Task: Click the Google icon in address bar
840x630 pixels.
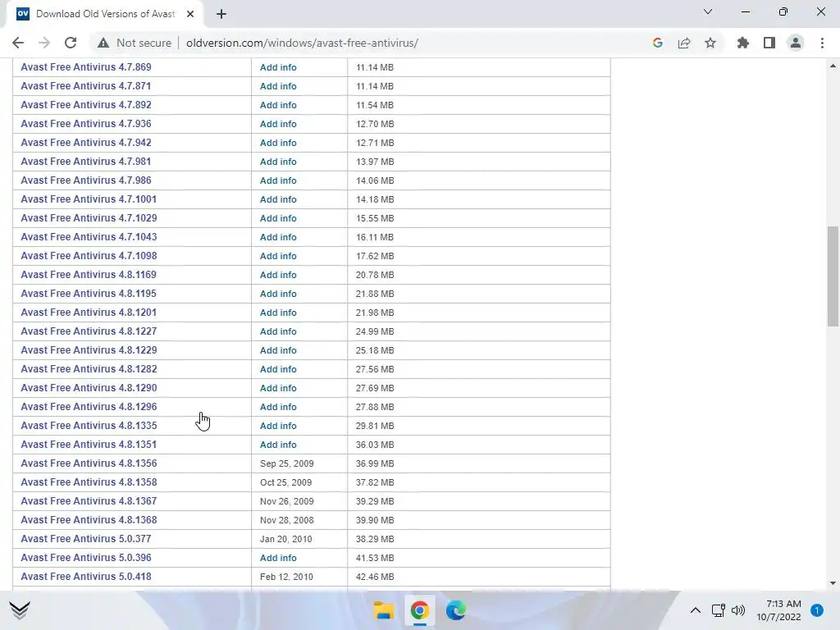Action: (658, 43)
